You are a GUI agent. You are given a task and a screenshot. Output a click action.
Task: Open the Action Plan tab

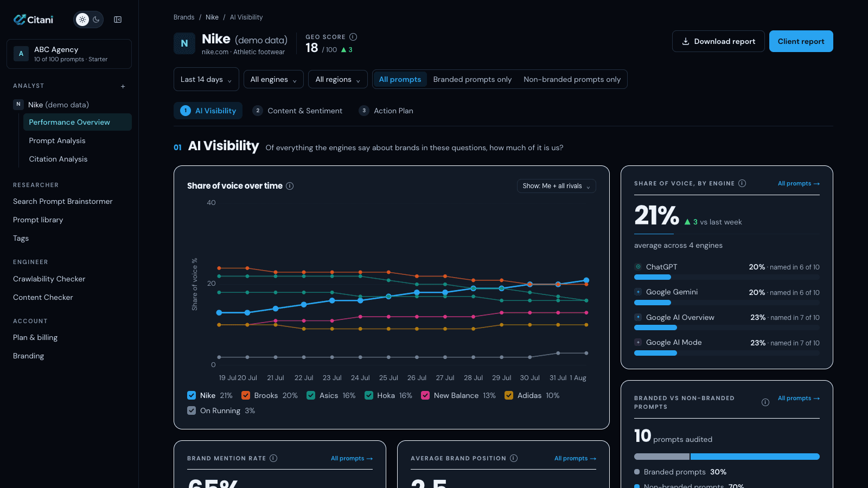tap(386, 111)
